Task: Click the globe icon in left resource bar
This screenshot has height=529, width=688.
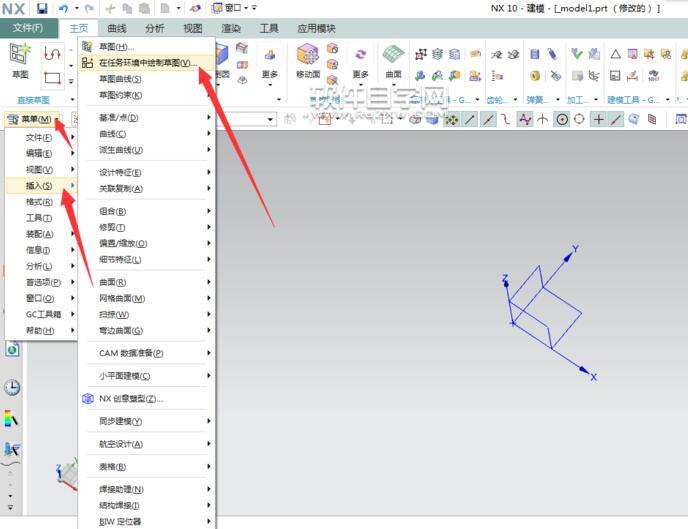Action: tap(12, 349)
